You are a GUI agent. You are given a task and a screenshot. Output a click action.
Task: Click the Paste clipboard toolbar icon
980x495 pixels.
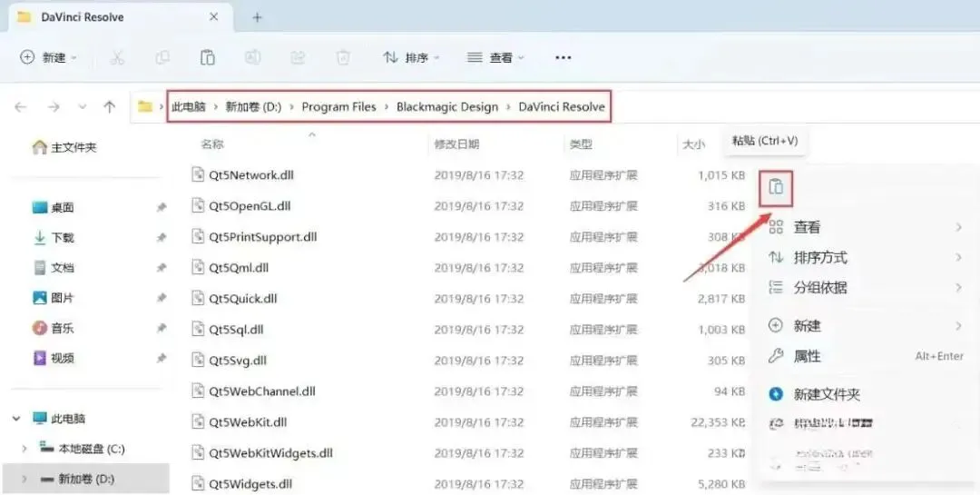(208, 57)
